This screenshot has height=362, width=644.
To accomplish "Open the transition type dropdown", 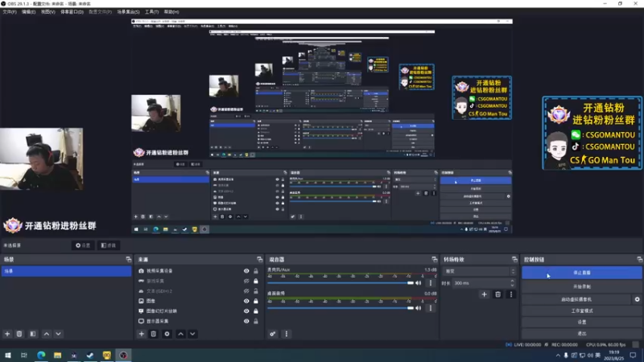I will tap(479, 271).
